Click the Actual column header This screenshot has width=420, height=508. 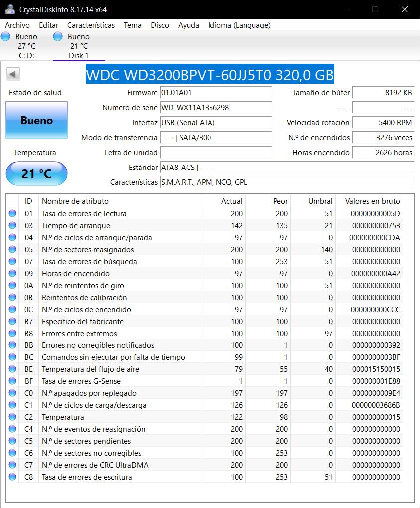coord(223,201)
